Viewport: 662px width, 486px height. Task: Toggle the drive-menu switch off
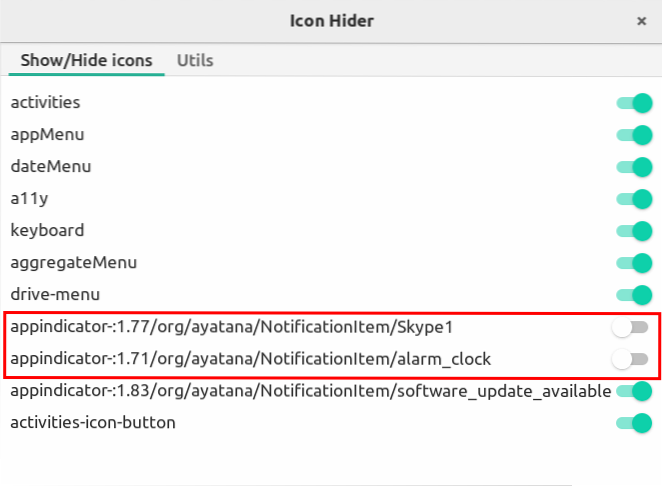[633, 295]
